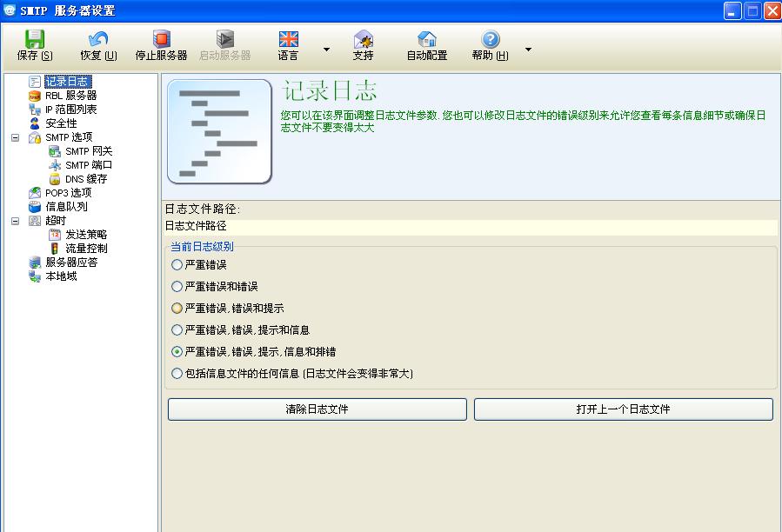Choose 严重错误, 错误和提示 log level
The image size is (782, 532).
pyautogui.click(x=177, y=308)
